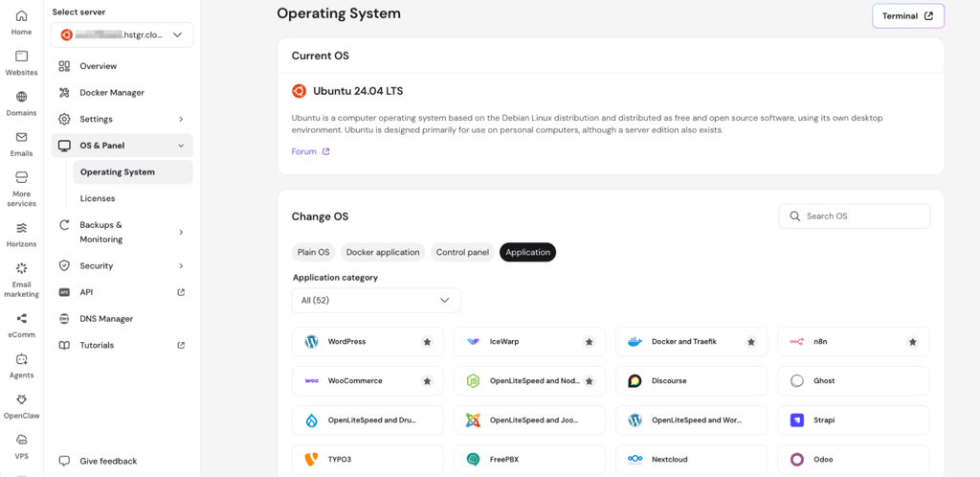This screenshot has height=477, width=980.
Task: Choose the OpenLiteSpeed and Wor... card
Action: click(691, 420)
